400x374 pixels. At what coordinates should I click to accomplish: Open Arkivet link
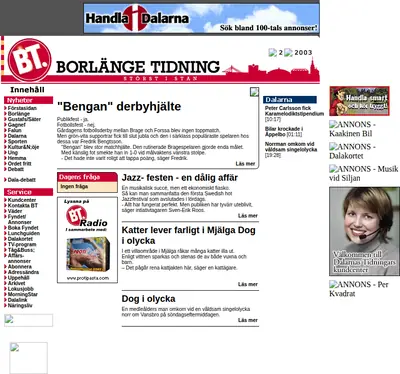tap(17, 283)
